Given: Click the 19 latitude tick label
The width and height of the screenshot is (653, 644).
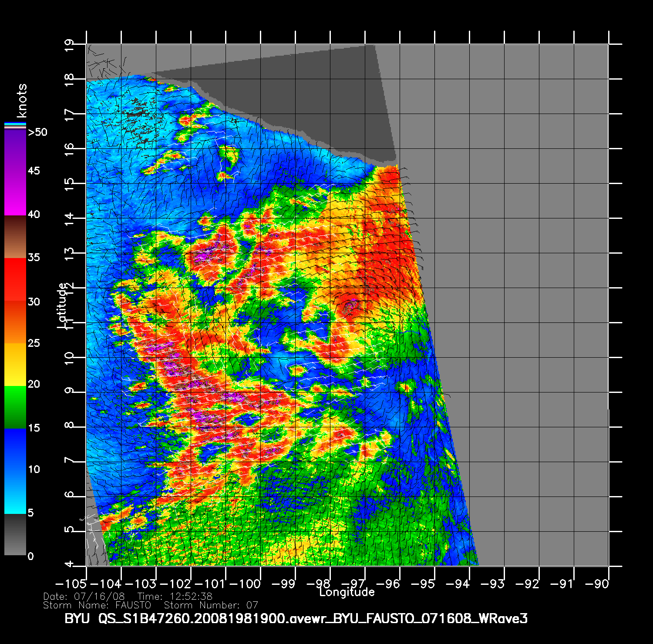Looking at the screenshot, I should point(69,45).
